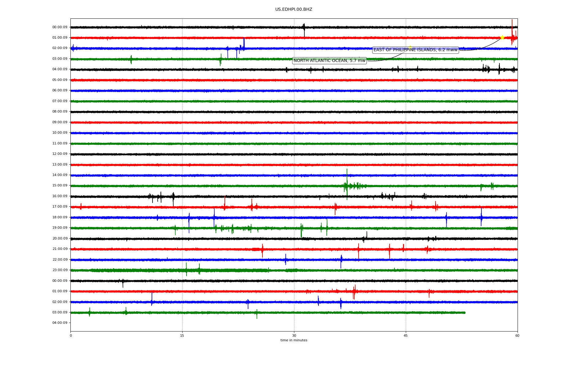Select the EAST OF PHILIPPINE ISLANDS, 6.2 mww annotation
Image resolution: width=588 pixels, height=368 pixels.
416,50
